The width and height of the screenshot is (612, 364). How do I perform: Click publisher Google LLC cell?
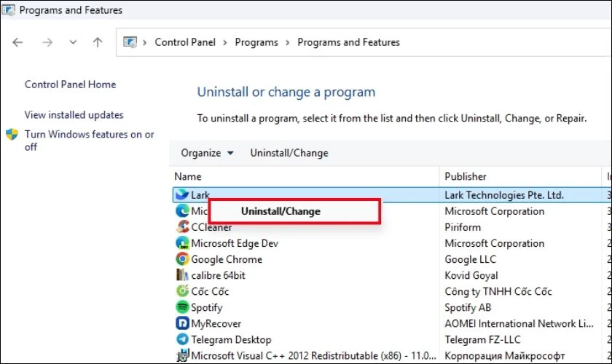pos(471,259)
